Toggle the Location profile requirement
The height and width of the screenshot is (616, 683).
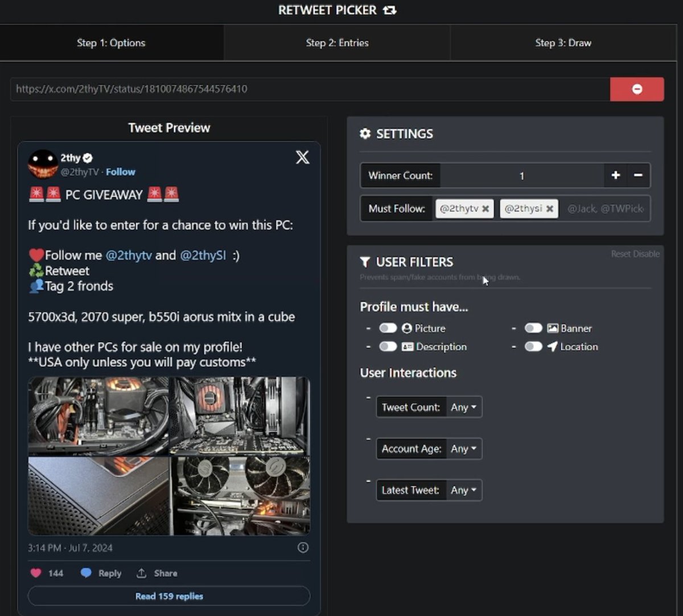pos(533,346)
